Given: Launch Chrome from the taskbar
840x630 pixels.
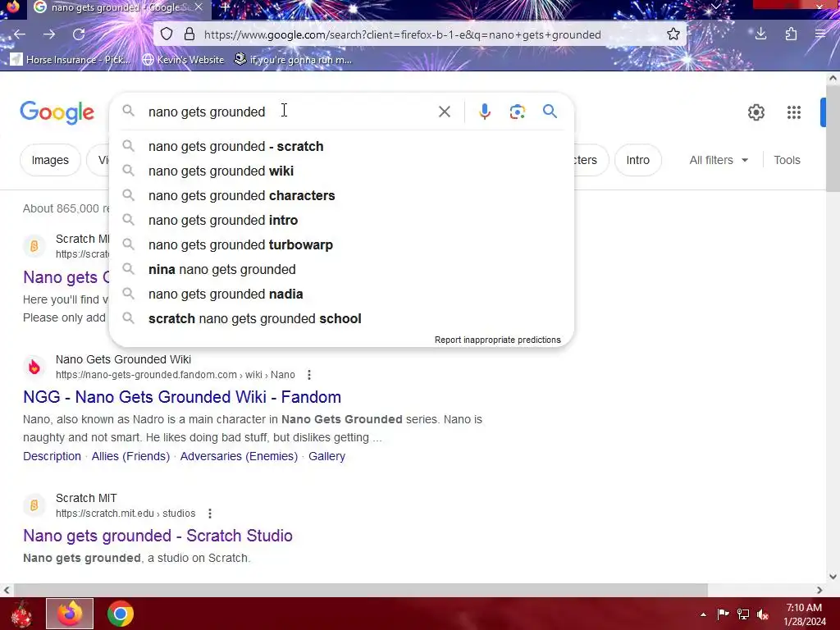Looking at the screenshot, I should (x=121, y=614).
